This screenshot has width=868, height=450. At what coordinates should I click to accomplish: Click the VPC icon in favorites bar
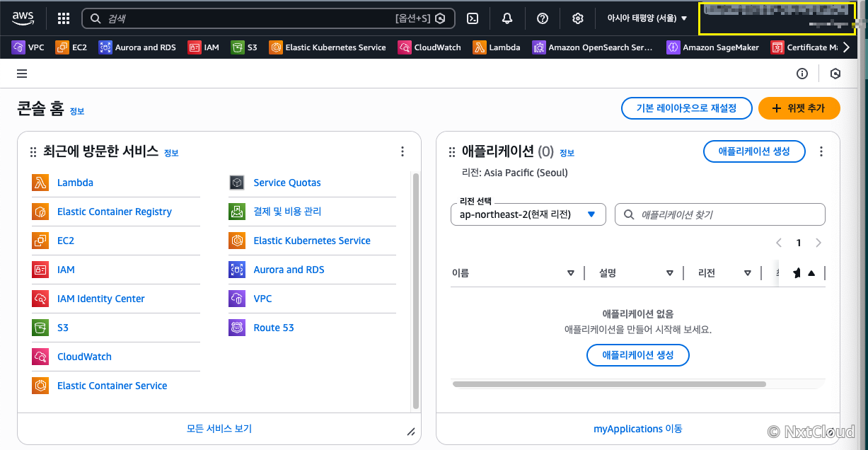coord(18,47)
